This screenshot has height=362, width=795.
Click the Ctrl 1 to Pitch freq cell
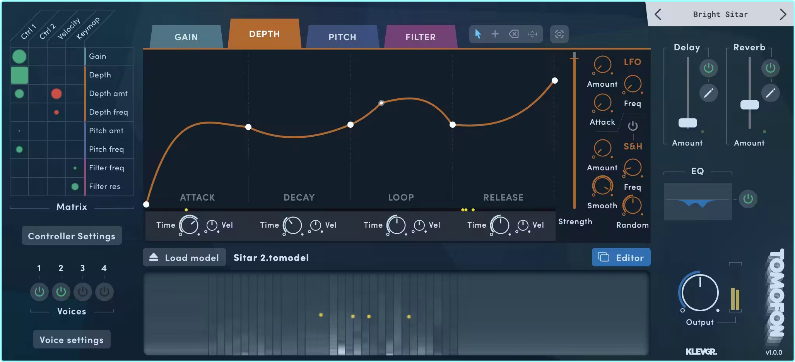pos(19,149)
